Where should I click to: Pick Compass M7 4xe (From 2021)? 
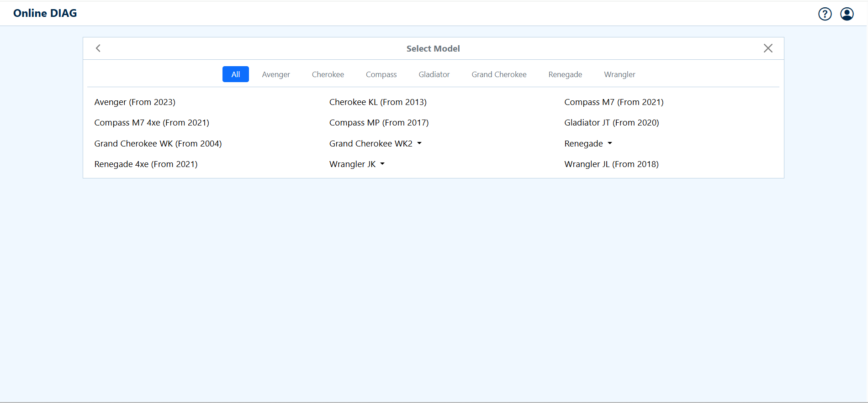tap(152, 123)
